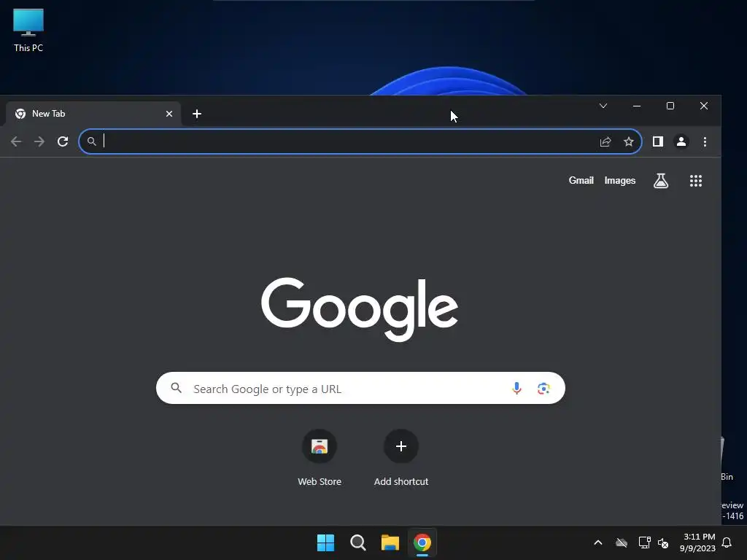Select This PC desktop icon
Viewport: 747px width, 560px height.
(28, 31)
